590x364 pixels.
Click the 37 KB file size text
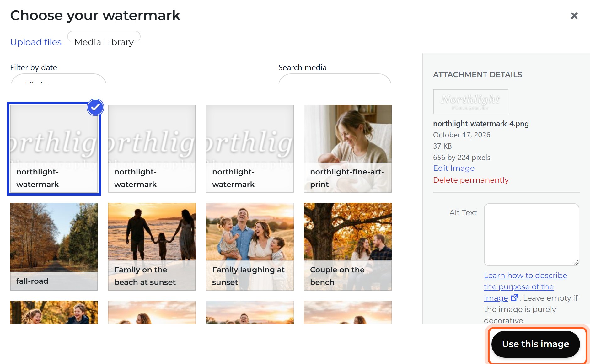442,146
